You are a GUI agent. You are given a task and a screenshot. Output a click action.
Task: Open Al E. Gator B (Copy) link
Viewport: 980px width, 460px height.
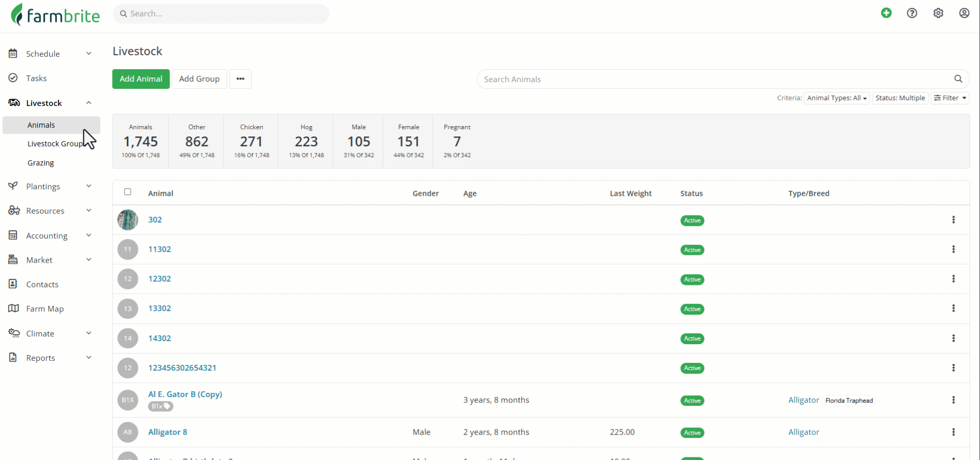point(185,394)
